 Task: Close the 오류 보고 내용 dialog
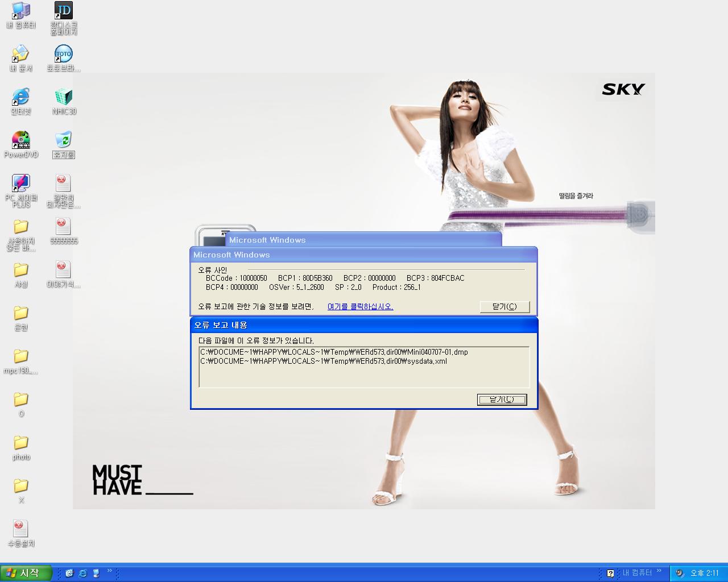[502, 400]
